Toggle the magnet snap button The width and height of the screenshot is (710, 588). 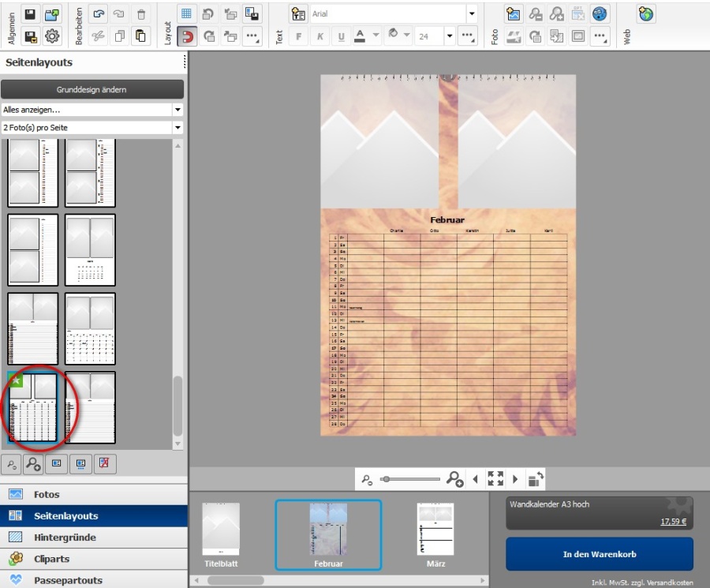coord(187,36)
